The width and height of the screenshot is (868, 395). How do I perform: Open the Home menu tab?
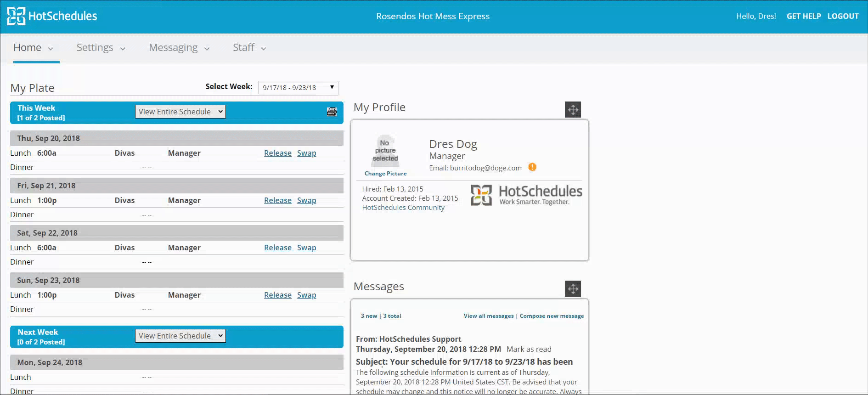tap(27, 47)
